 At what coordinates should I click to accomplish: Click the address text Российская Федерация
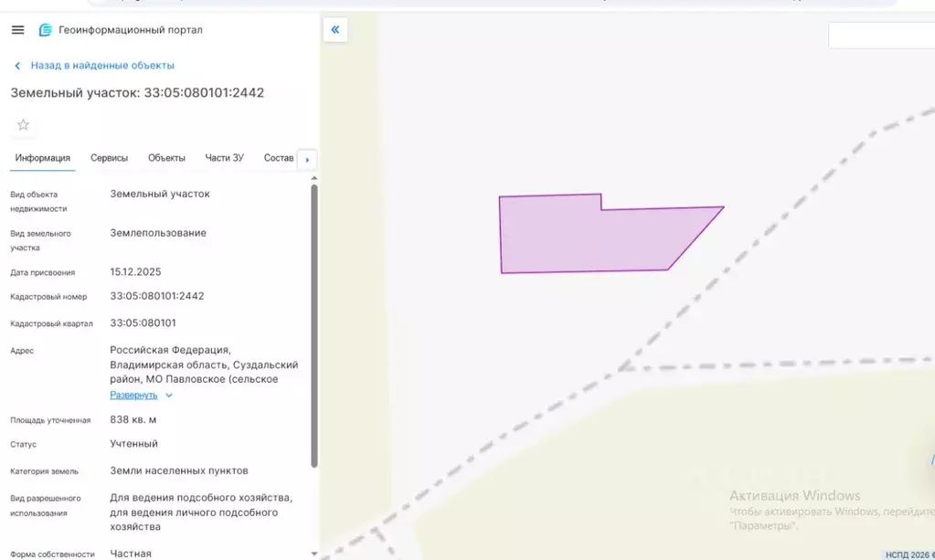click(170, 350)
